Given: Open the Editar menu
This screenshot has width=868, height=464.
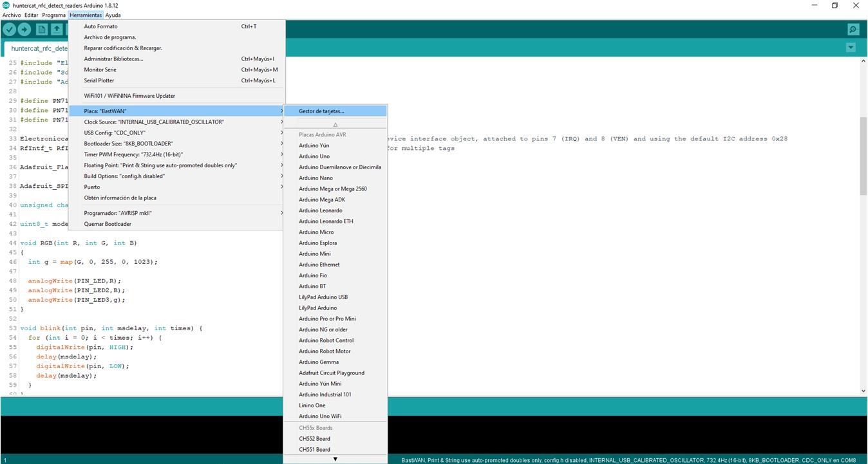Looking at the screenshot, I should [x=32, y=15].
